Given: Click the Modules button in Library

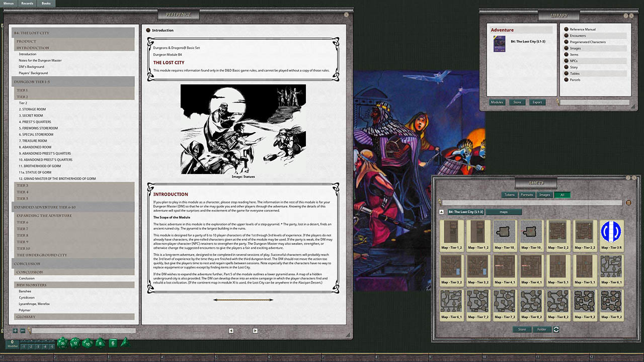Looking at the screenshot, I should 497,102.
